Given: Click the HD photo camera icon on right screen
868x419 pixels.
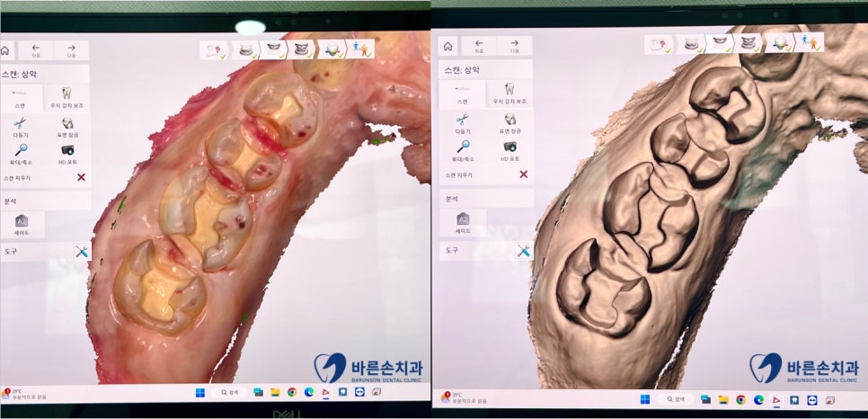Looking at the screenshot, I should click(509, 146).
